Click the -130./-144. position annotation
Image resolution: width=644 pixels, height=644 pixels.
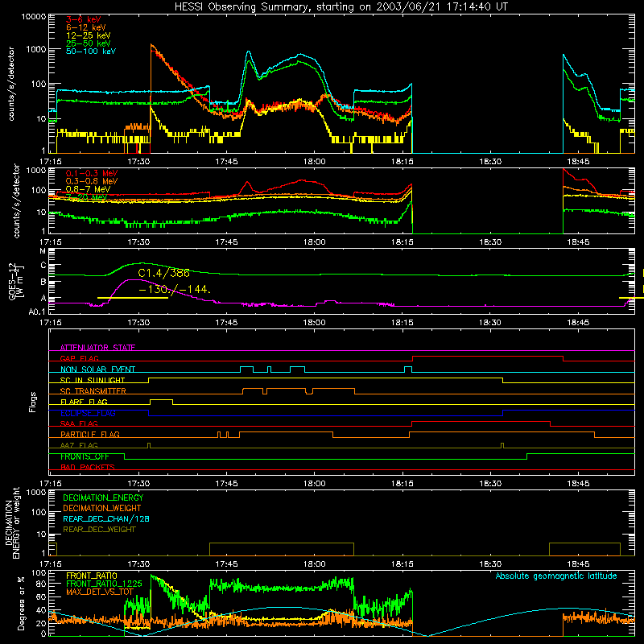(175, 290)
